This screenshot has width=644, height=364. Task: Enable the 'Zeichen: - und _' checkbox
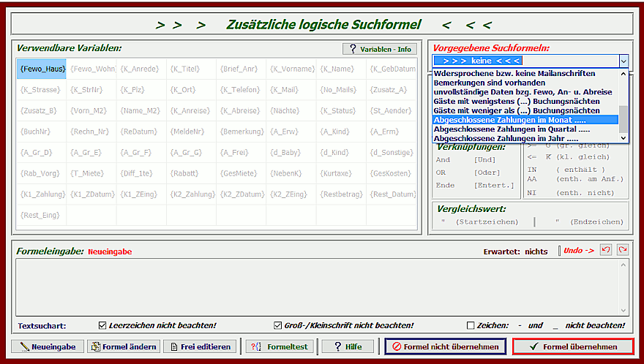[x=471, y=325]
